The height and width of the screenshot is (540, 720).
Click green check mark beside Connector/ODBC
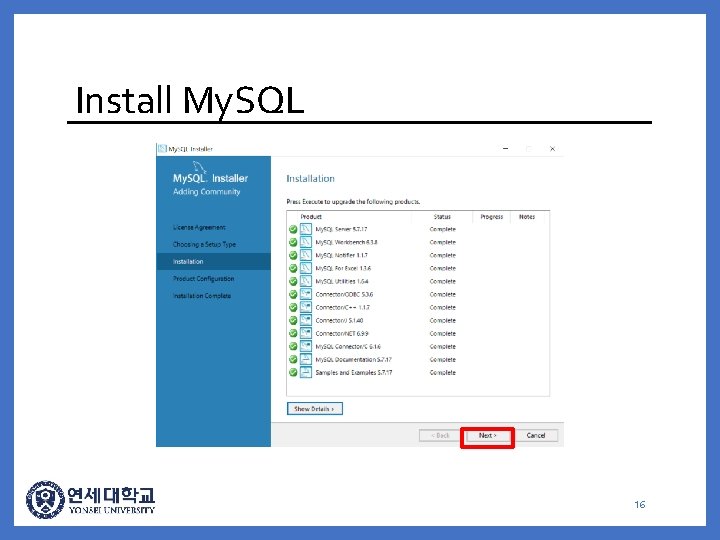pos(293,294)
